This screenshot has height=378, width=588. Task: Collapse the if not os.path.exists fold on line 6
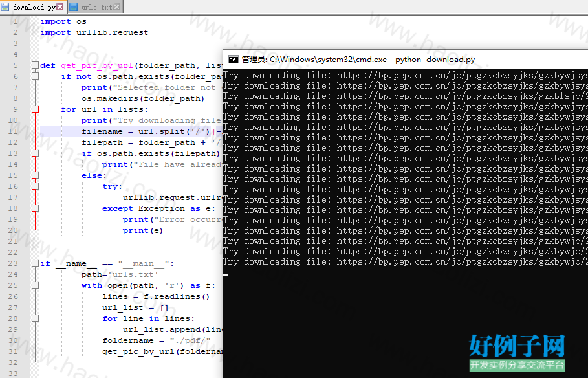point(35,76)
